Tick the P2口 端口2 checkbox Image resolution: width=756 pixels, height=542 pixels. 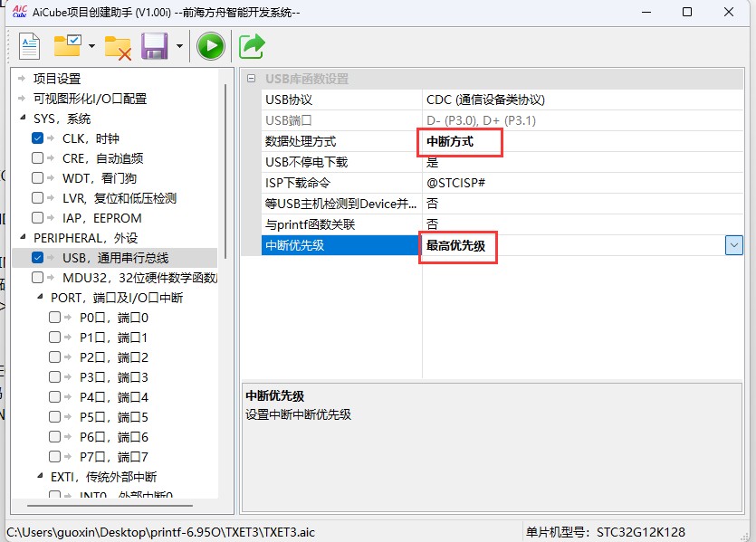pos(54,357)
